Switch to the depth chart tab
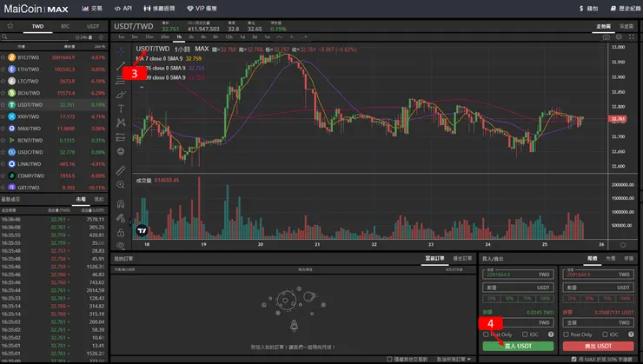The height and width of the screenshot is (364, 643). coord(626,26)
